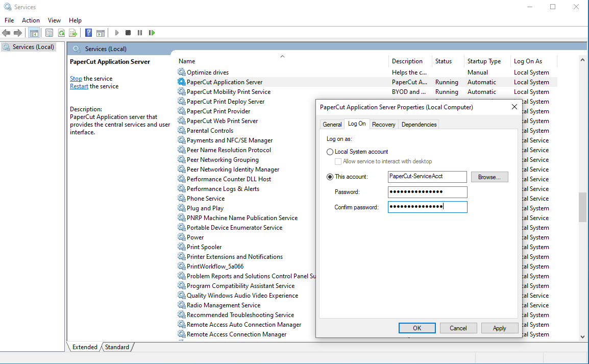Click the gear icon of Optimize drives
Viewport: 589px width, 364px height.
[182, 72]
